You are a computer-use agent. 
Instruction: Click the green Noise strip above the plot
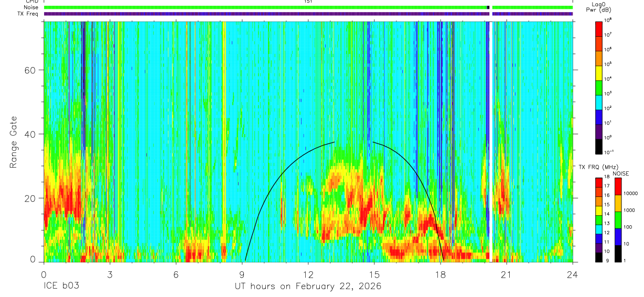coord(308,7)
